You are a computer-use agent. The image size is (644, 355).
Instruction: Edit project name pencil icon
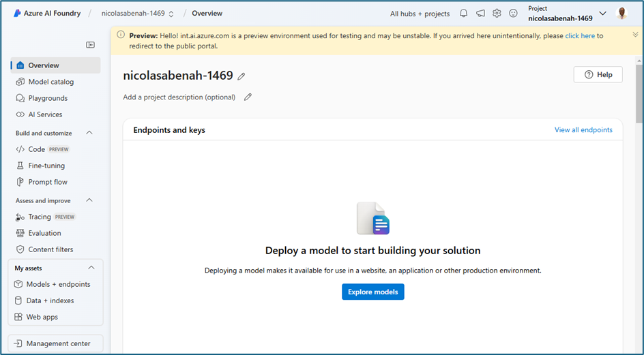point(241,76)
